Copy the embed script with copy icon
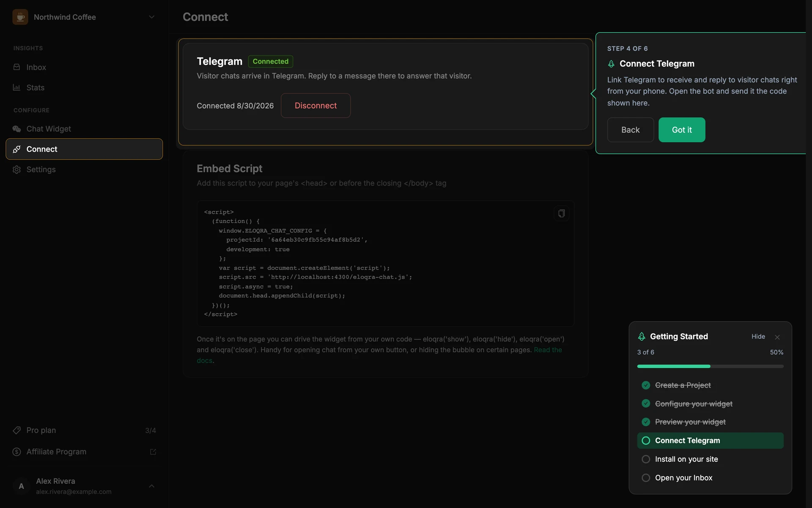812x508 pixels. [x=561, y=213]
